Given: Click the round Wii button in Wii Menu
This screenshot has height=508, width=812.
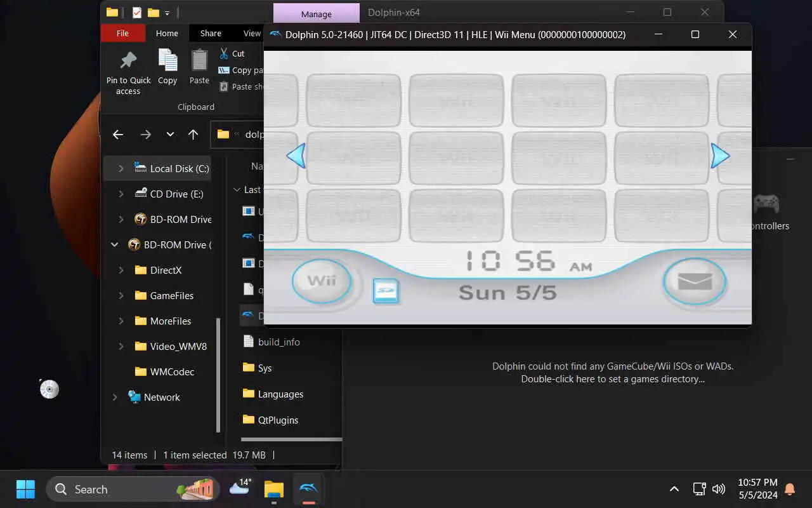Looking at the screenshot, I should 322,281.
